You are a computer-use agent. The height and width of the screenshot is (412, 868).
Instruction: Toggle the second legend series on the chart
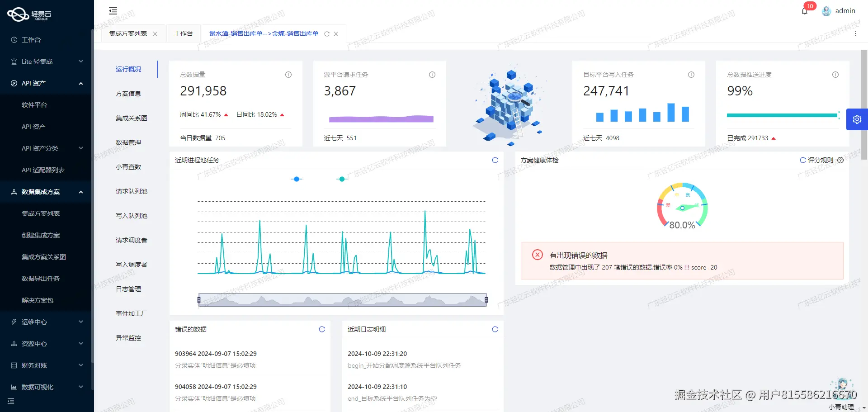[342, 179]
